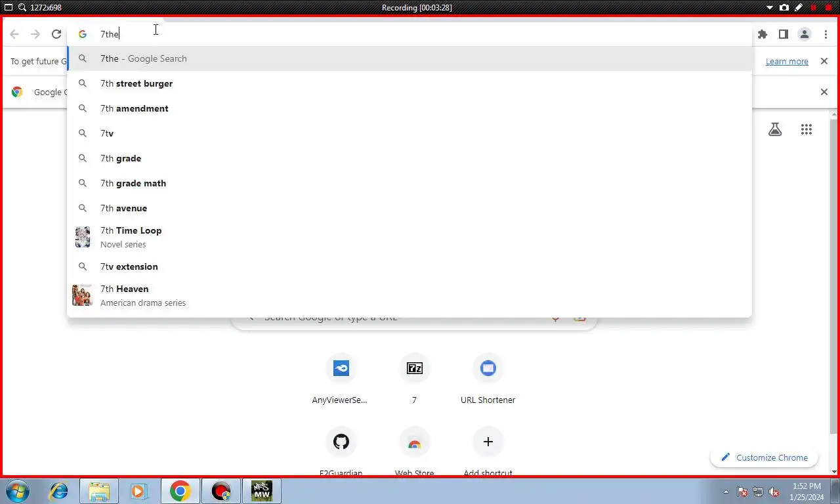The image size is (840, 504).
Task: Open Windows Explorer folder in taskbar
Action: [99, 491]
